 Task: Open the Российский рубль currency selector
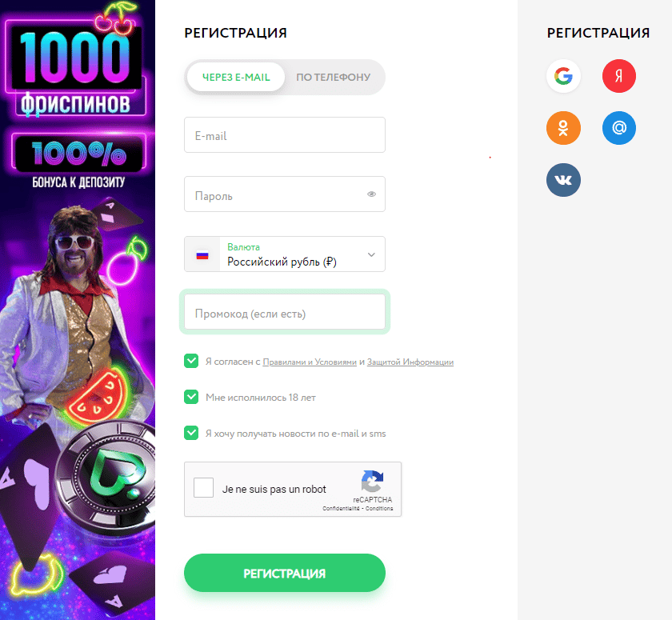(285, 254)
